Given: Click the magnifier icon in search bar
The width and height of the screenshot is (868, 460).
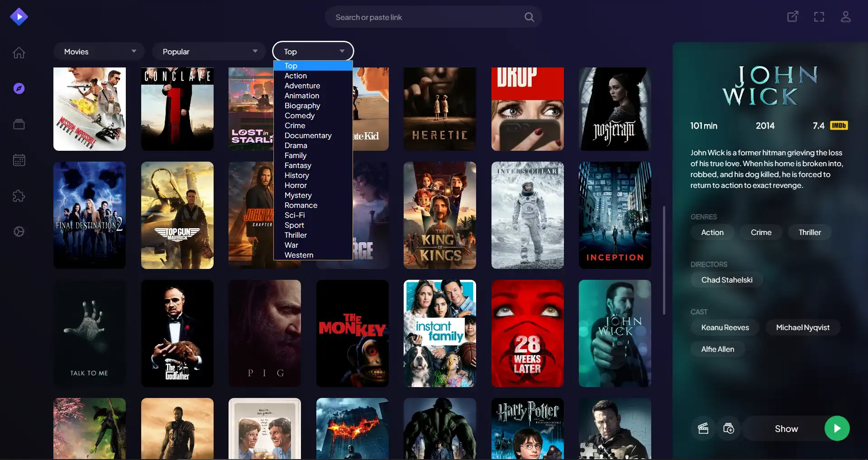Looking at the screenshot, I should [x=529, y=17].
